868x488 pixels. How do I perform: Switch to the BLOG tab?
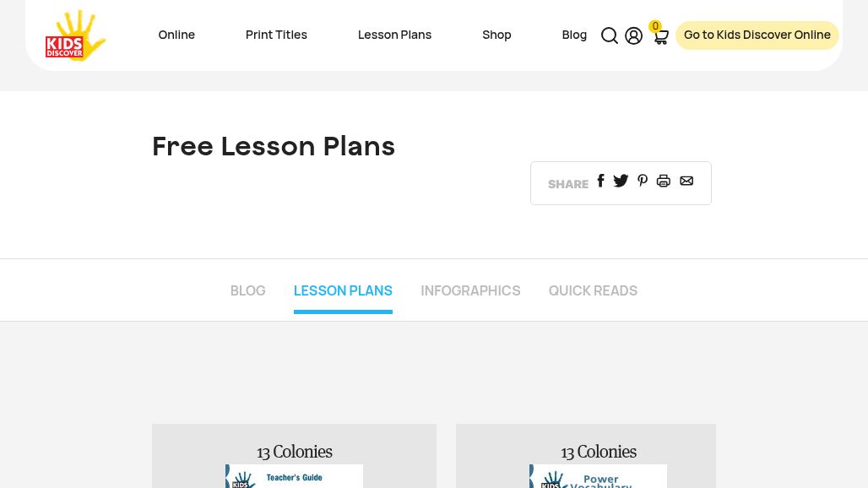coord(247,290)
